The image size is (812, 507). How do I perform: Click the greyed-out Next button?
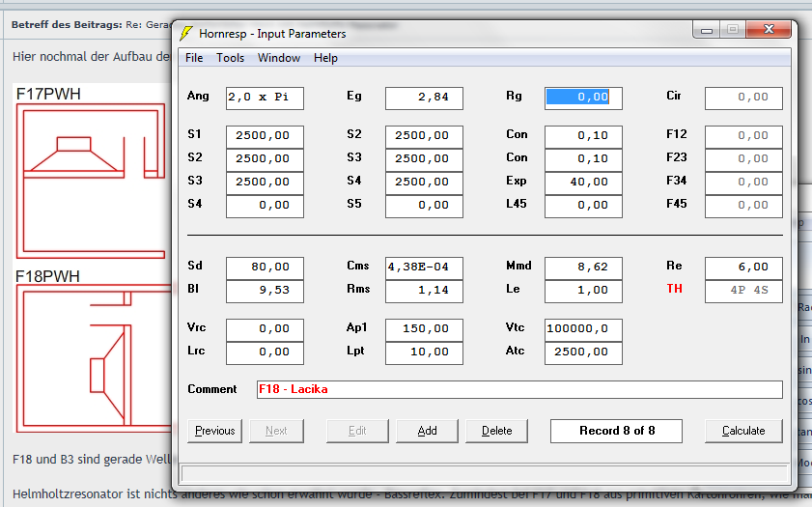(x=276, y=431)
